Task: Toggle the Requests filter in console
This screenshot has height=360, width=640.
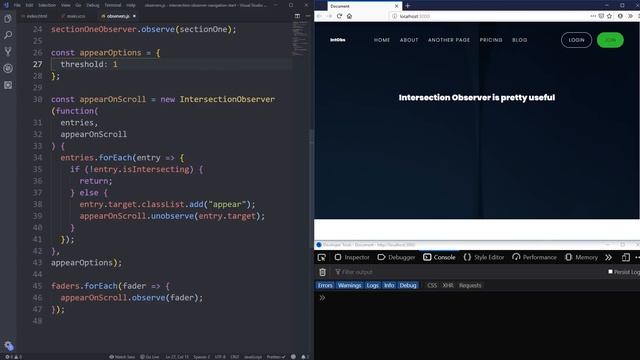Action: click(470, 285)
